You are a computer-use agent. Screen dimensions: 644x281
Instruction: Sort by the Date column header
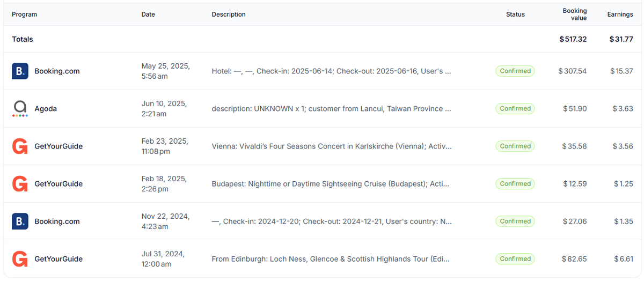pos(148,14)
